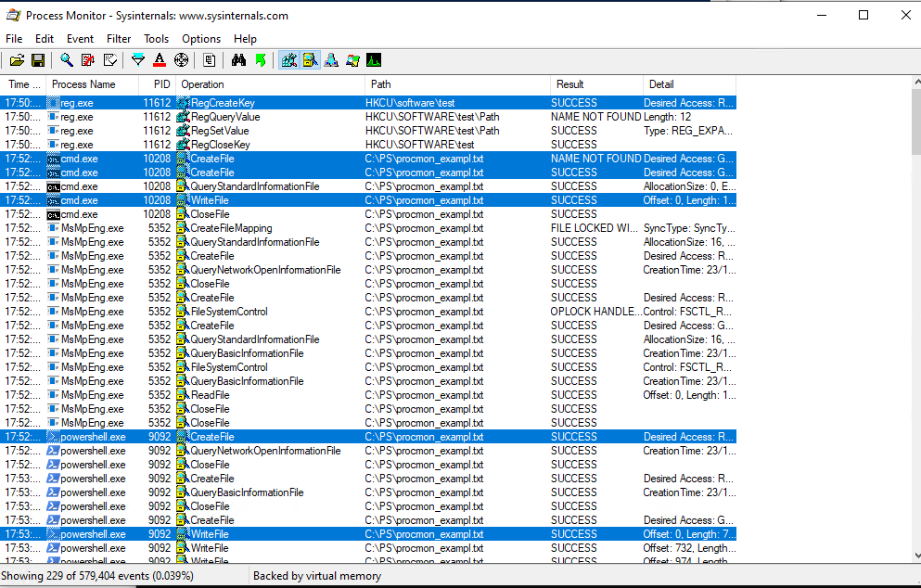
Task: Open the Filter menu
Action: coord(119,39)
